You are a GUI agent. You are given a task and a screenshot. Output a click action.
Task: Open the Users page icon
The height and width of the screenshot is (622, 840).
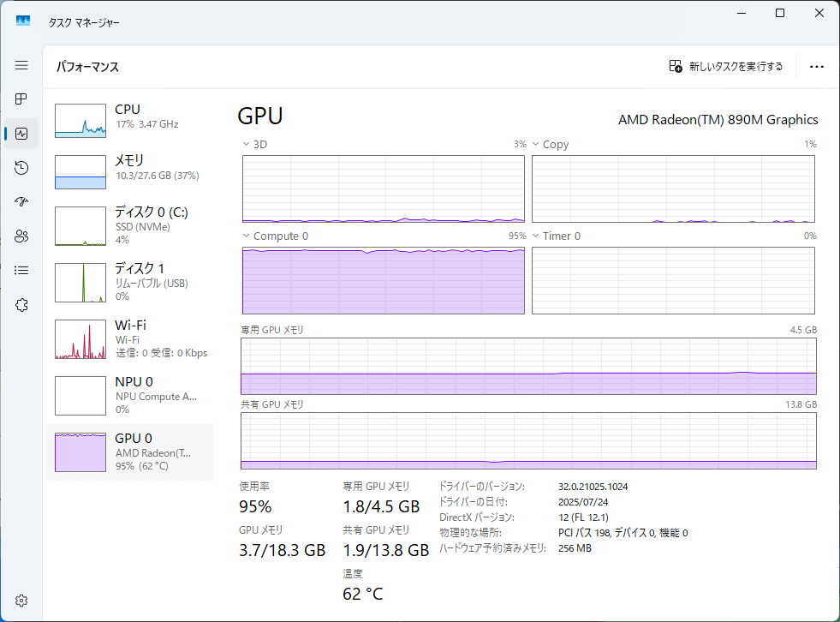click(21, 236)
